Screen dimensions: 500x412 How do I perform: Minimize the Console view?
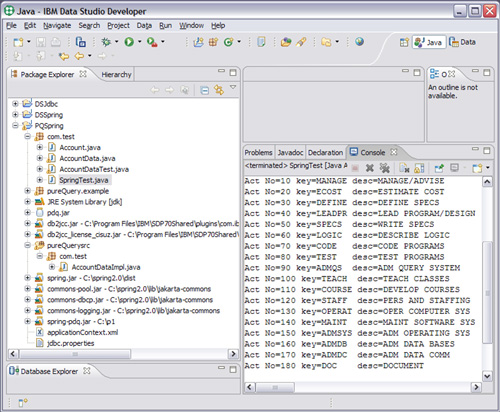(475, 149)
